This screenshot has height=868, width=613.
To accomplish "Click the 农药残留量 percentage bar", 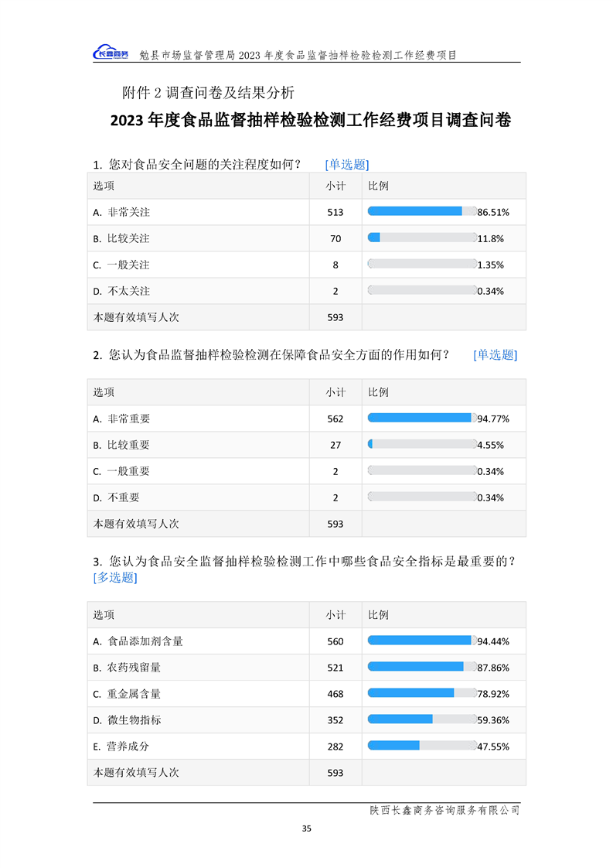I will click(x=422, y=667).
